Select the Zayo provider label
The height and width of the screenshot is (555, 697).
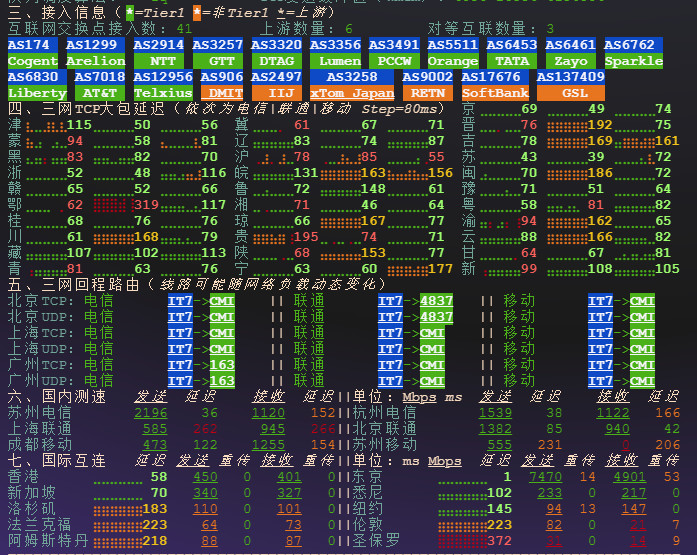click(x=570, y=61)
